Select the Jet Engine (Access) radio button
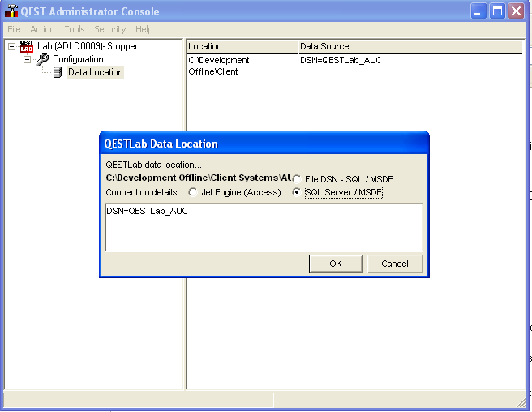Image resolution: width=532 pixels, height=412 pixels. (x=193, y=192)
